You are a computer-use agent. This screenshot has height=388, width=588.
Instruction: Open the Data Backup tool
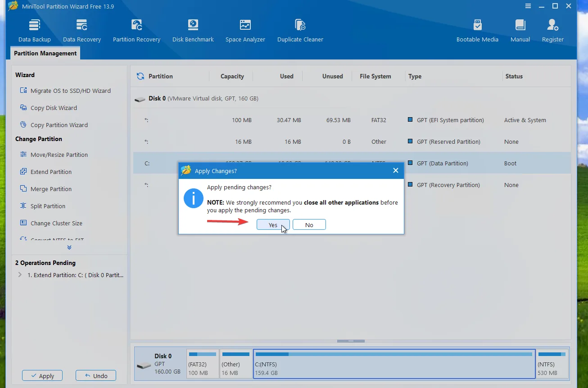click(x=35, y=31)
